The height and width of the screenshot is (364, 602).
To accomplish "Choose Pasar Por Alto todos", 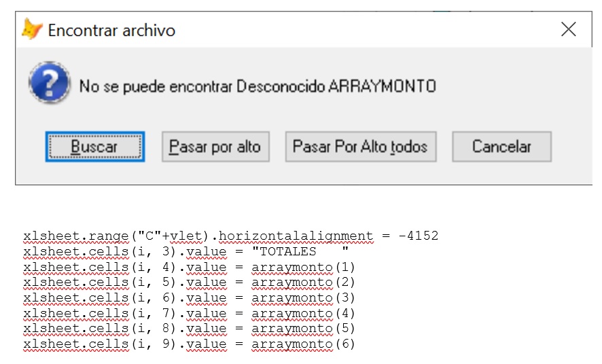I will pyautogui.click(x=360, y=147).
